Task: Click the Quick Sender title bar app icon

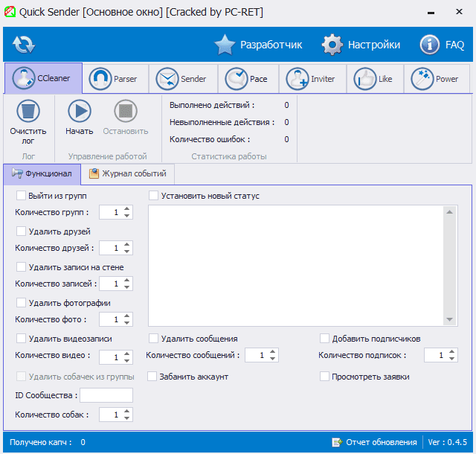Action: click(x=10, y=12)
